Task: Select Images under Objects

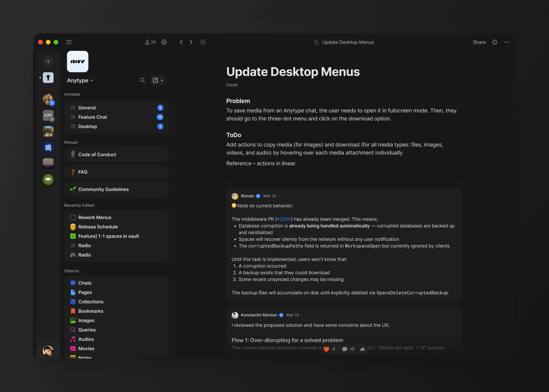Action: pyautogui.click(x=116, y=320)
